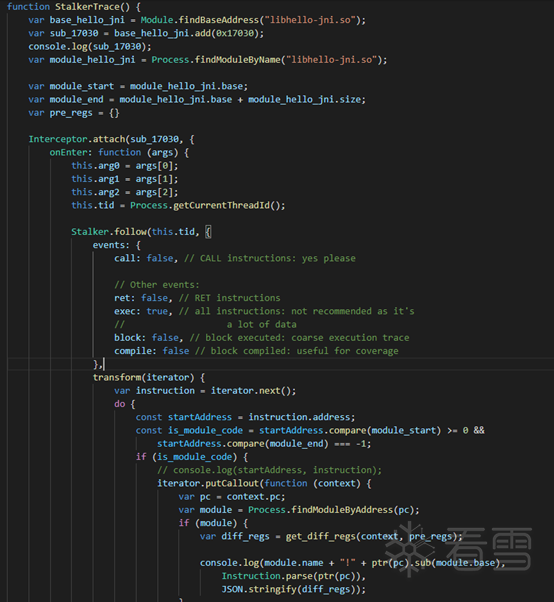Click the pre_regs = {} declaration
Image resolution: width=554 pixels, height=602 pixels.
(x=74, y=112)
